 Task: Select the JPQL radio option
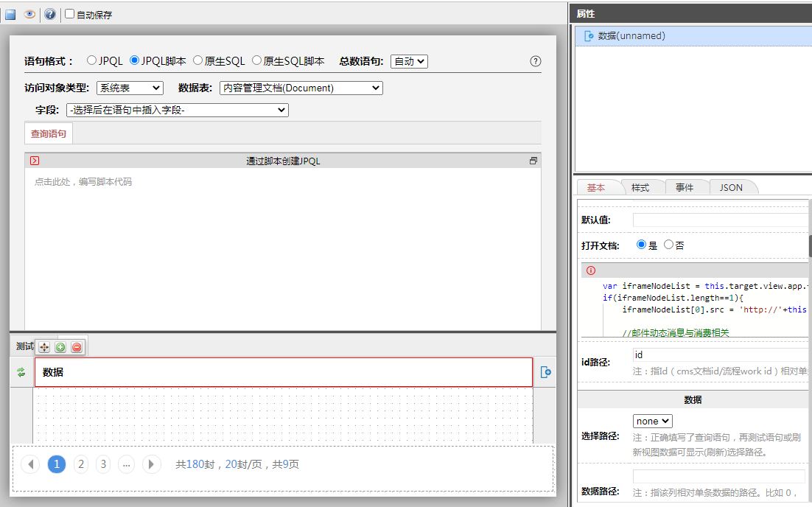point(91,60)
